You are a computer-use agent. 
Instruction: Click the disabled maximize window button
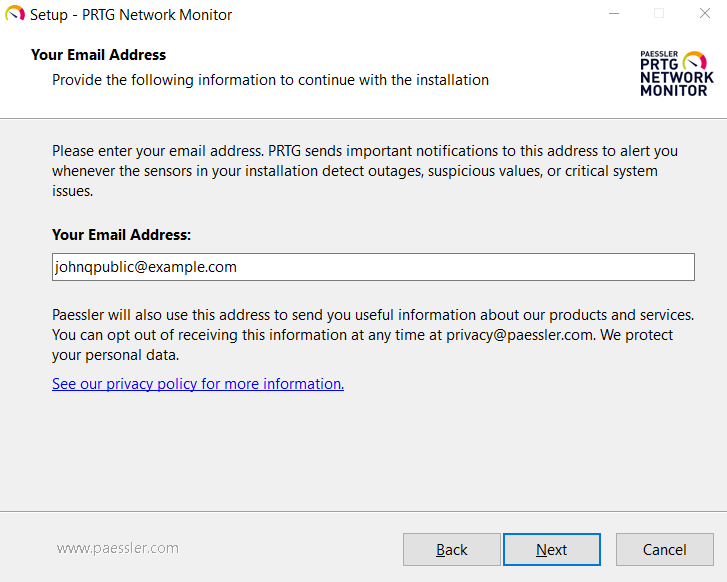[x=659, y=14]
